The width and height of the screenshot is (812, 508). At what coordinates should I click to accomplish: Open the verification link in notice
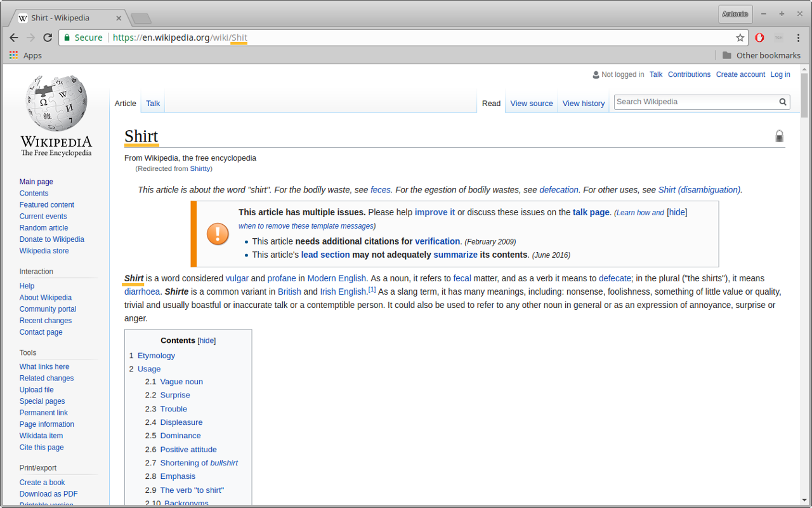(x=438, y=241)
